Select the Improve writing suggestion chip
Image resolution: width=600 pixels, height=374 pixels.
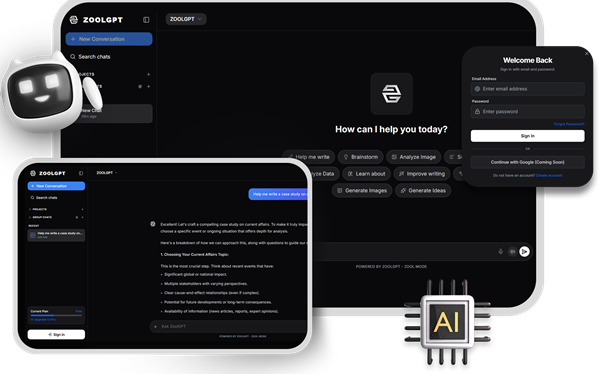422,174
